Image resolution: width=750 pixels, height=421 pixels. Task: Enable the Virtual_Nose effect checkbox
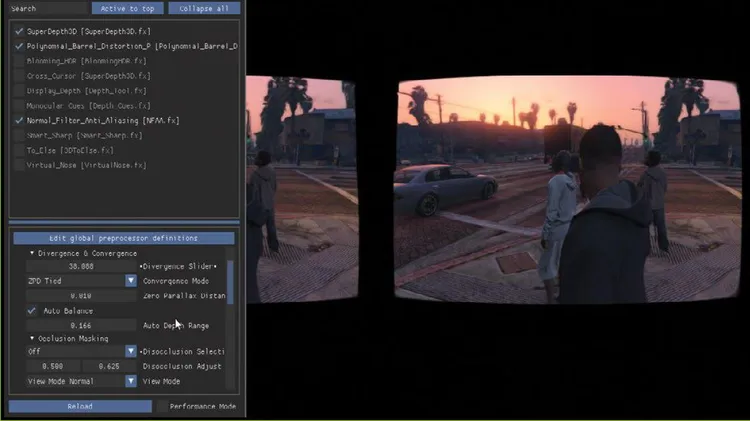pyautogui.click(x=19, y=165)
